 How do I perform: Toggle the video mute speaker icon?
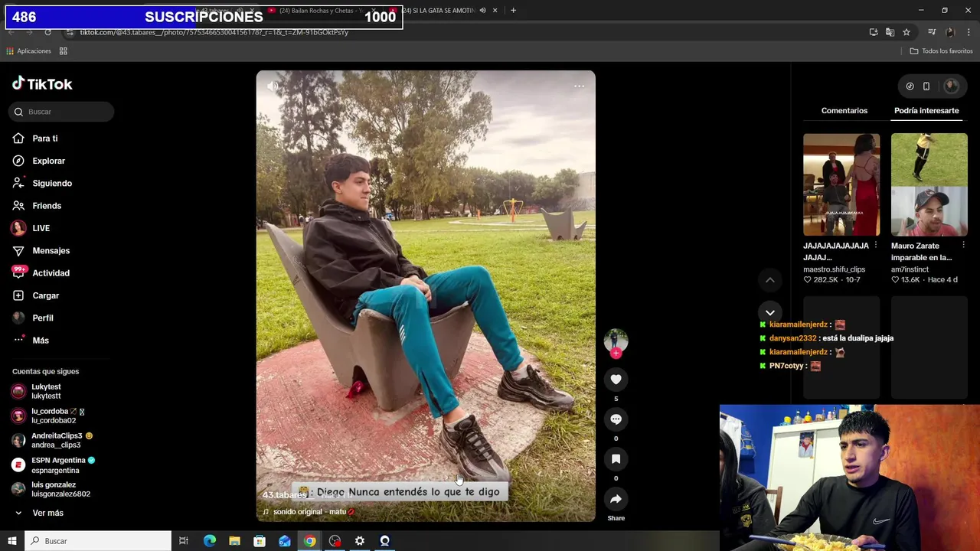point(273,86)
